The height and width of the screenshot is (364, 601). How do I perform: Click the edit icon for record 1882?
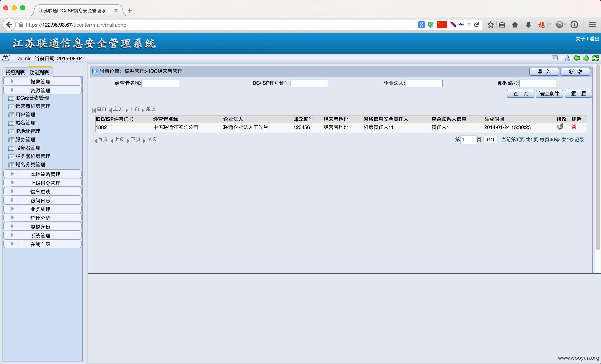pos(560,127)
